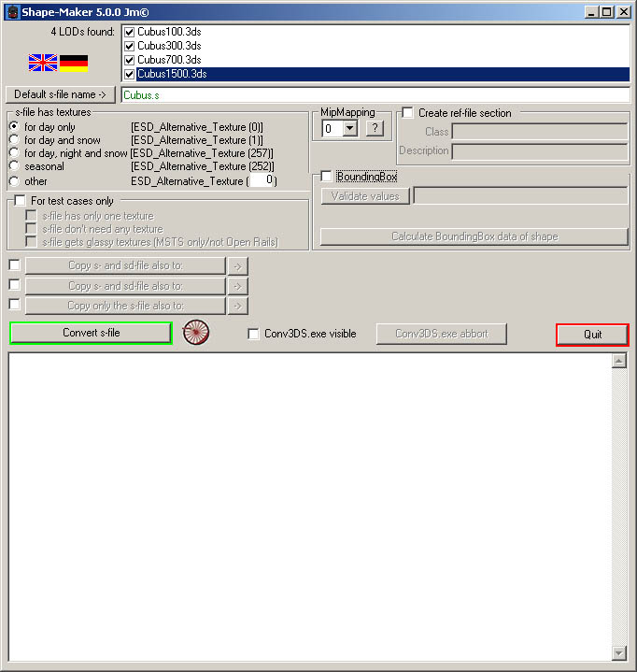The width and height of the screenshot is (637, 672).
Task: Enable the BoundingBox checkbox
Action: [327, 177]
